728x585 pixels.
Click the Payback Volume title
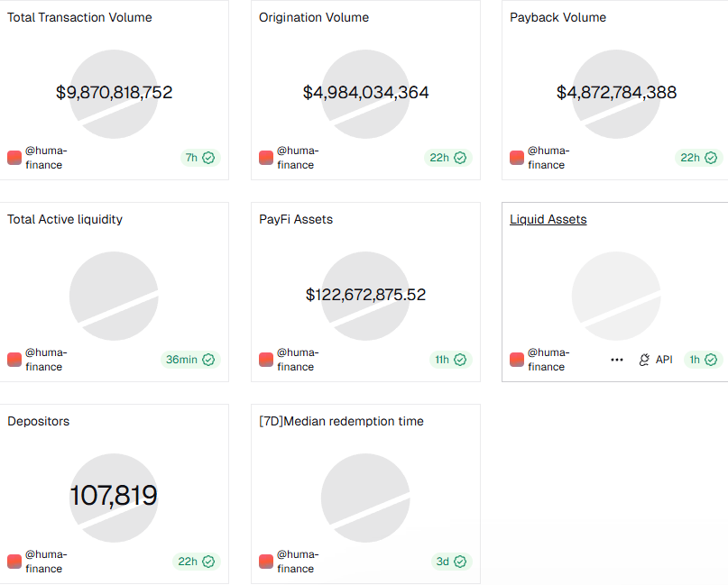tap(558, 17)
